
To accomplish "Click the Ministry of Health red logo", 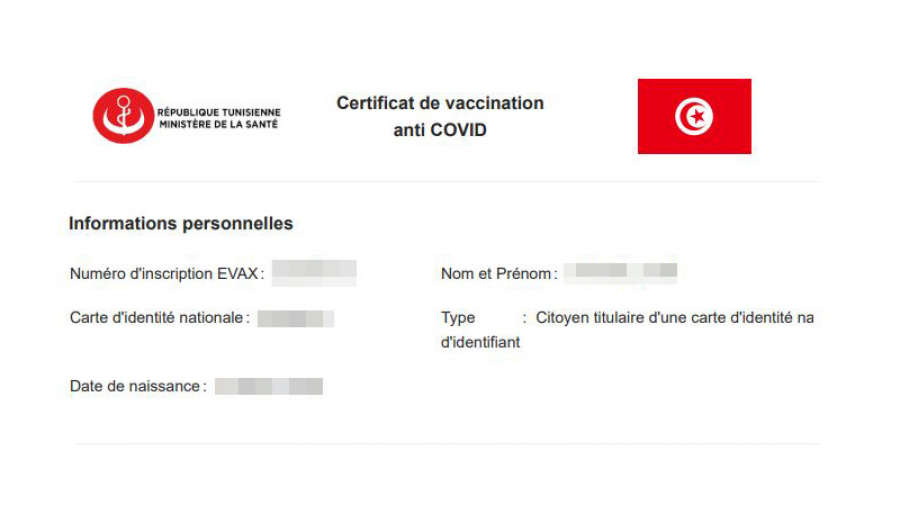I will point(123,115).
